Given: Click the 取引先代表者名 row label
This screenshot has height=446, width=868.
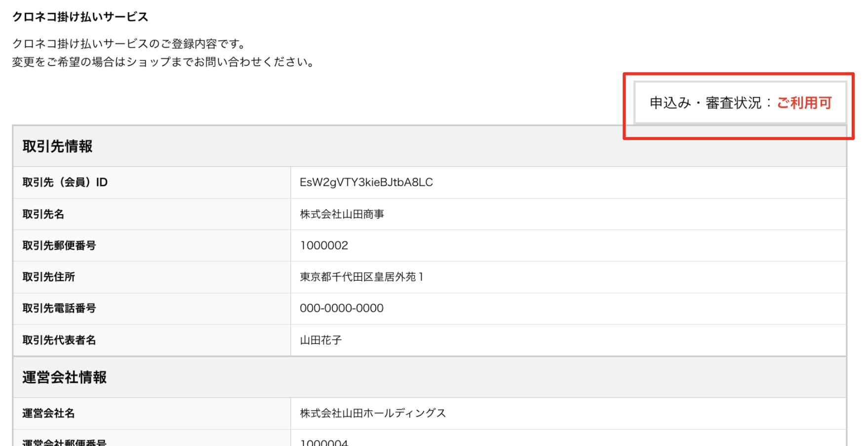Looking at the screenshot, I should click(59, 340).
